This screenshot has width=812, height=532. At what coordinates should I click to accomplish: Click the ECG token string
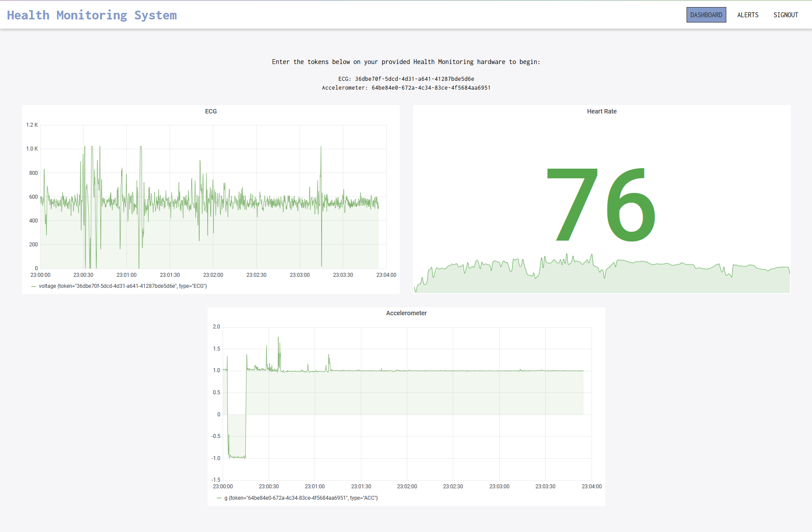pos(414,79)
